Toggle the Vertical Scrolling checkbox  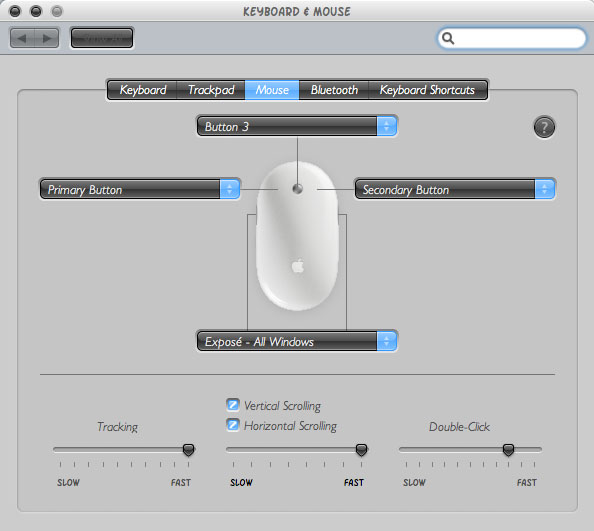[233, 405]
